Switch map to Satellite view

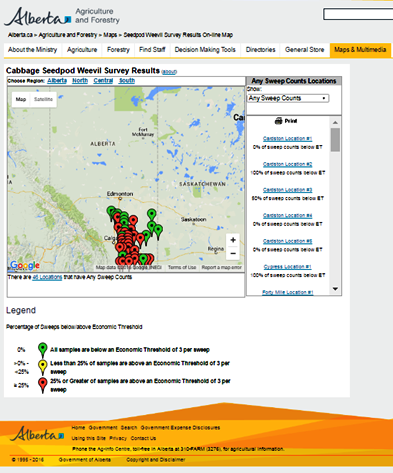[x=43, y=99]
